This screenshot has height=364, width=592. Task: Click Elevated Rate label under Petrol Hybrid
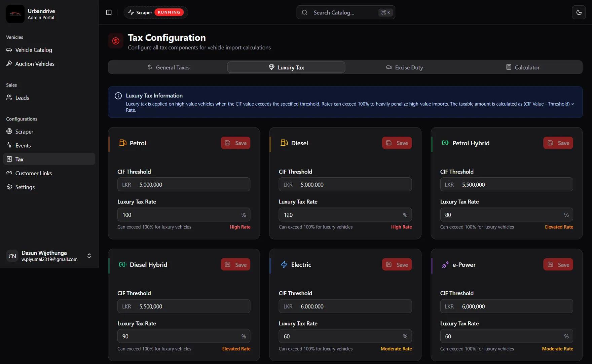(559, 227)
